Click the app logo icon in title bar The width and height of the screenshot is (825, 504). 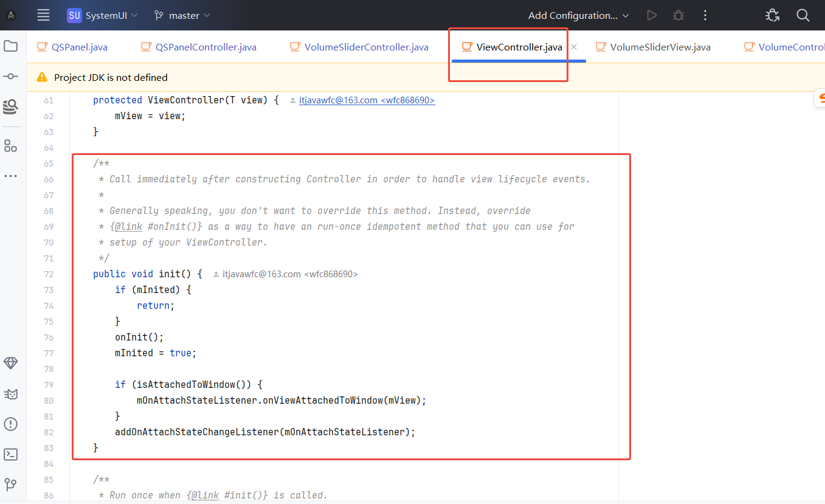point(11,15)
